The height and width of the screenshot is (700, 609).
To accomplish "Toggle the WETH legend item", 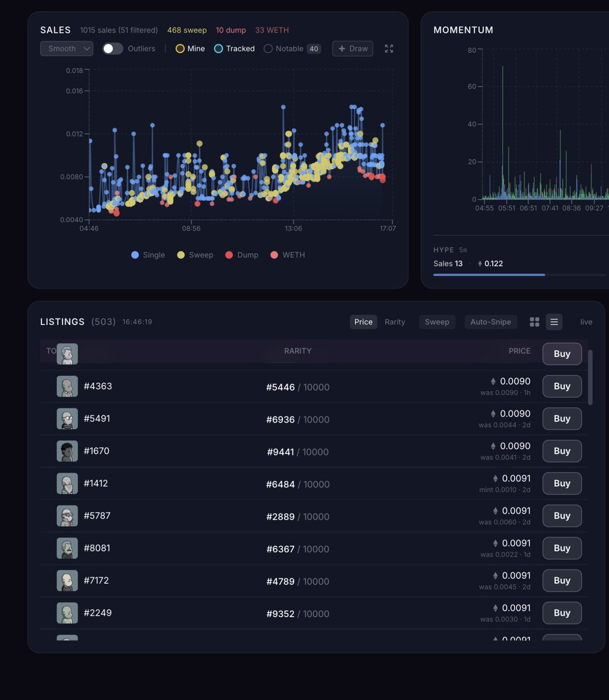I will coord(288,255).
